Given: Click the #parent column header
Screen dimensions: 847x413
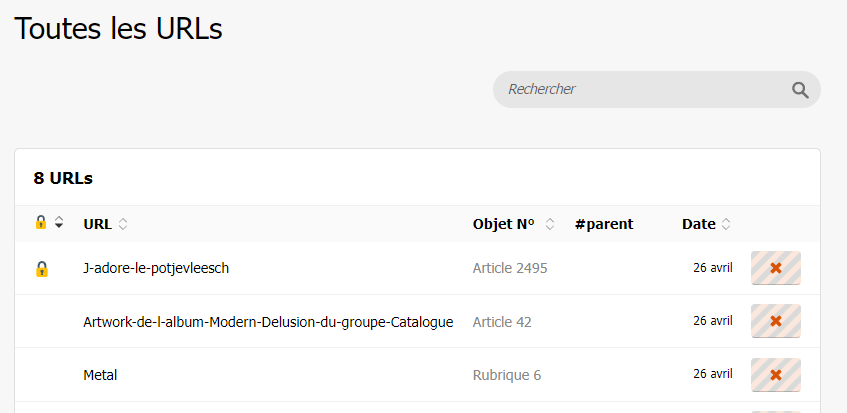Looking at the screenshot, I should [604, 224].
